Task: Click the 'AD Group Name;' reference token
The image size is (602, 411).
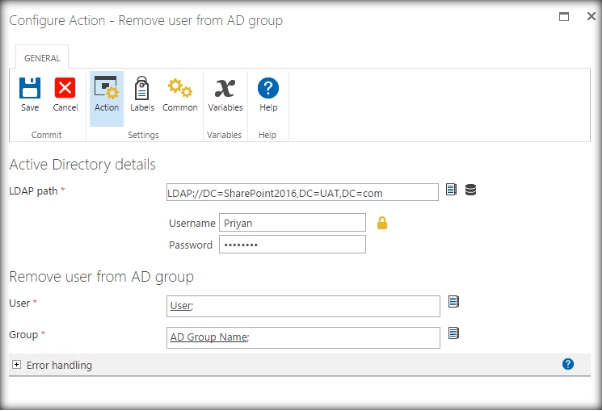Action: pos(210,337)
